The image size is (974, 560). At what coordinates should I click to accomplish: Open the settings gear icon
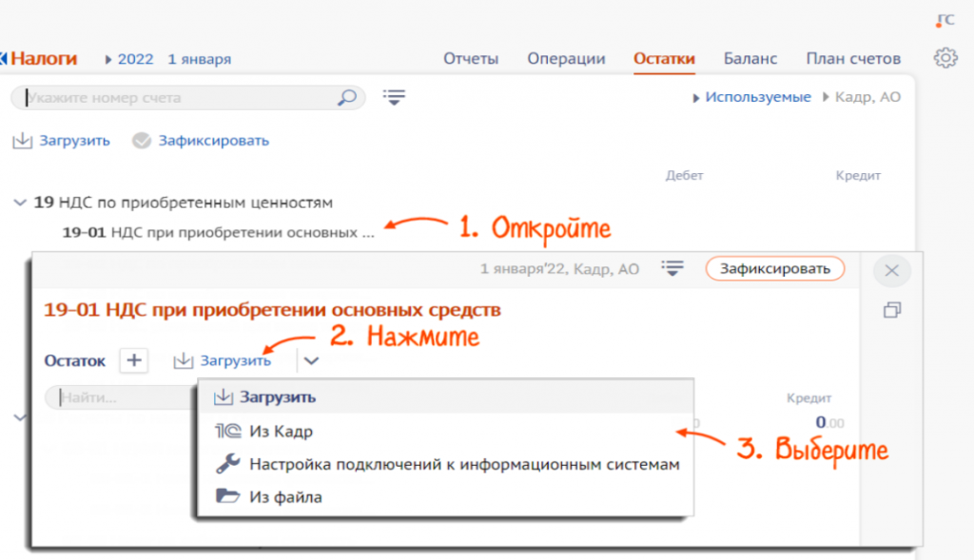pos(945,58)
